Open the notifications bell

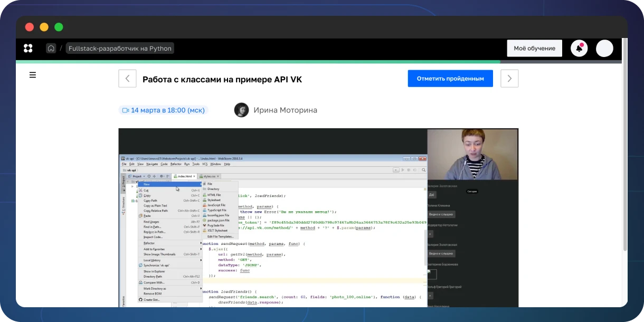(x=579, y=49)
